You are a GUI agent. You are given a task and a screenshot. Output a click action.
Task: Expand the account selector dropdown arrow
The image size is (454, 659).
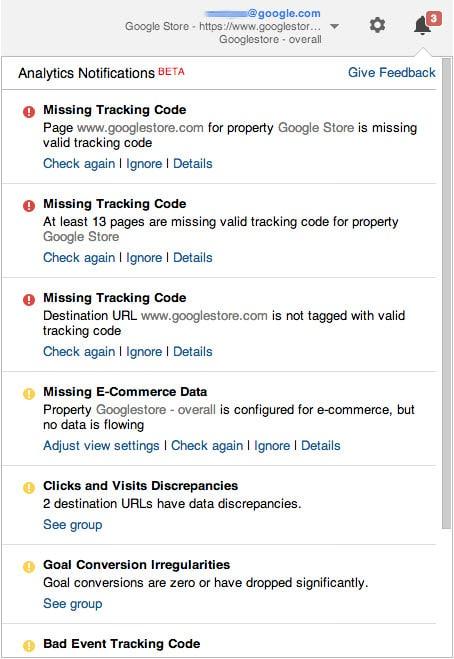pos(335,26)
